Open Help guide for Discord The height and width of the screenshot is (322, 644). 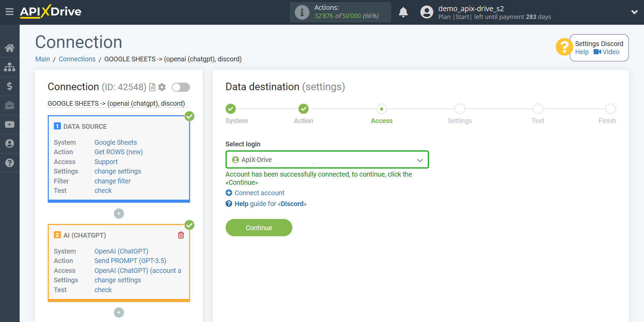click(266, 204)
